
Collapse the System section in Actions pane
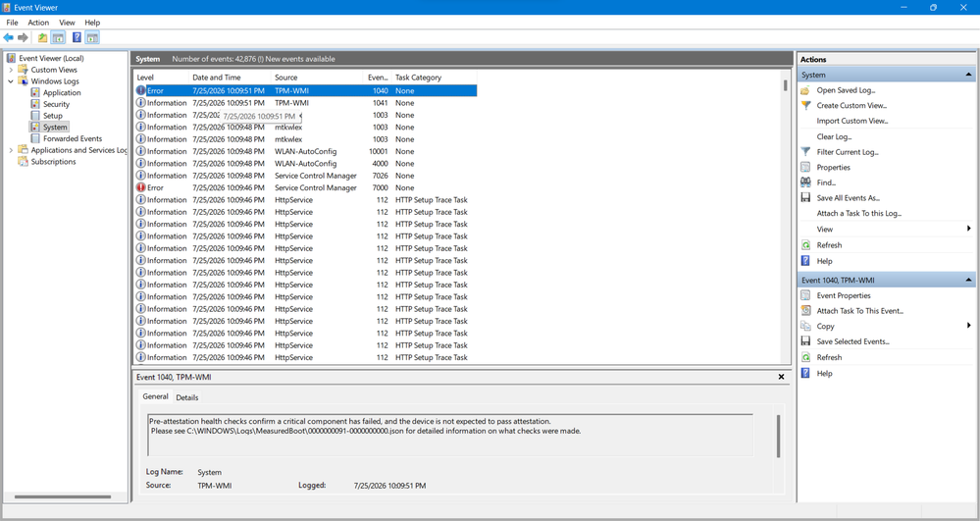pos(968,75)
